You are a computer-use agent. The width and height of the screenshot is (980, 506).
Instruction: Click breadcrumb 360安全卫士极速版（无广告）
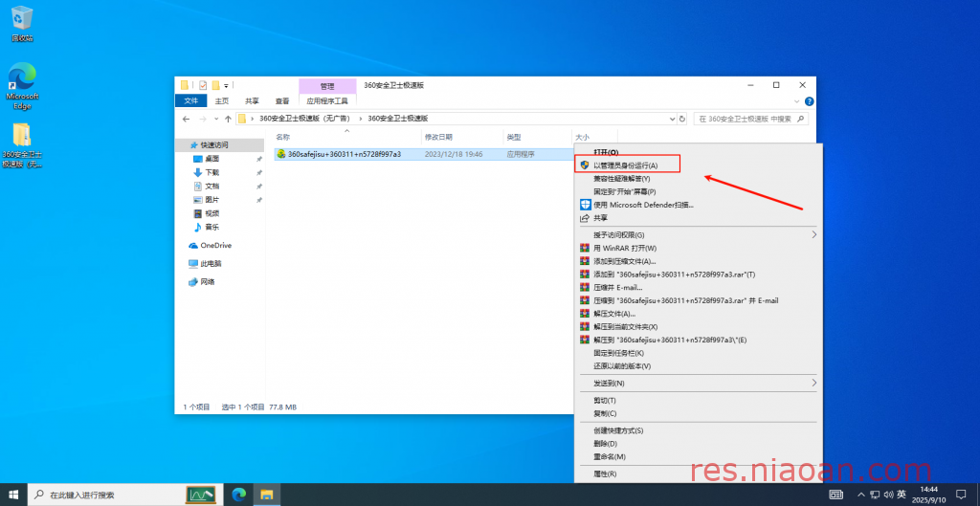point(303,119)
